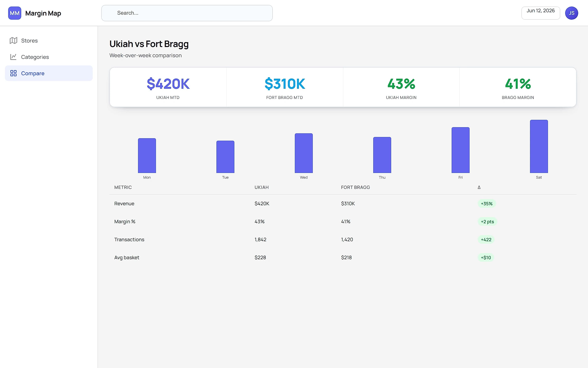
Task: Click the 43% Ukiah Margin card
Action: (x=401, y=87)
